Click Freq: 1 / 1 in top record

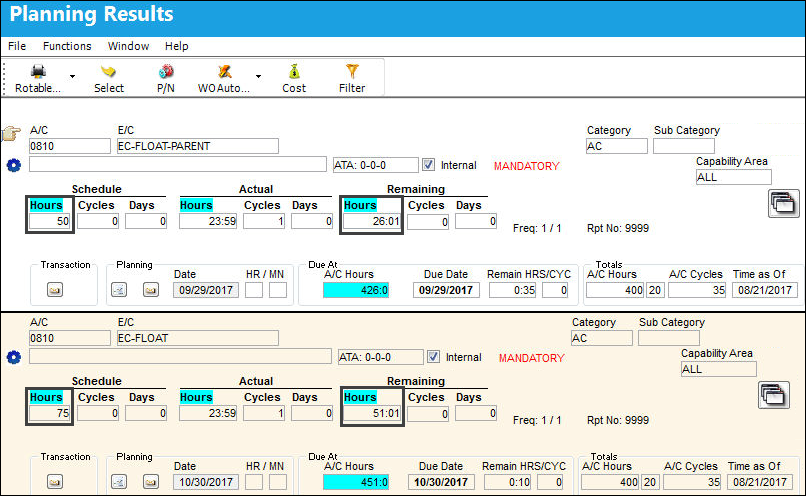537,228
